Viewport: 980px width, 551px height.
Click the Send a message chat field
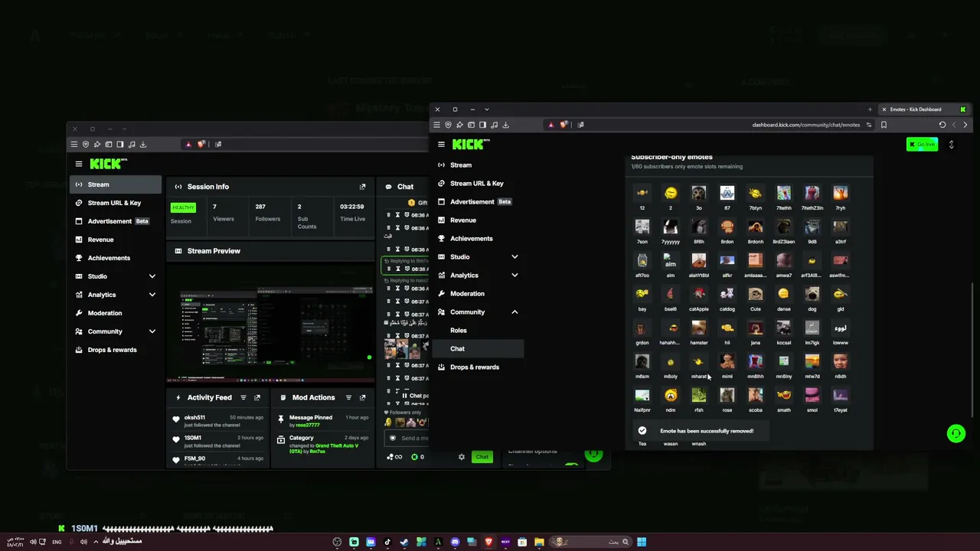[x=408, y=439]
